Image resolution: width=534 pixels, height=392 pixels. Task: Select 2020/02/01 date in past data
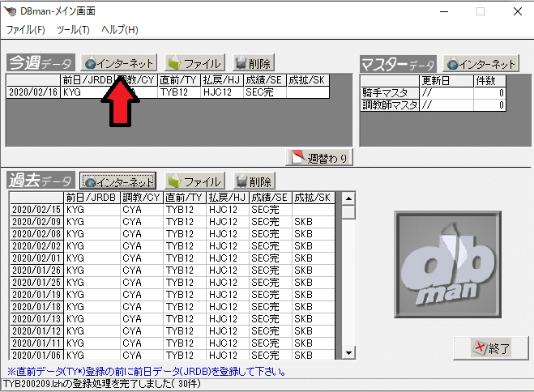tap(36, 258)
